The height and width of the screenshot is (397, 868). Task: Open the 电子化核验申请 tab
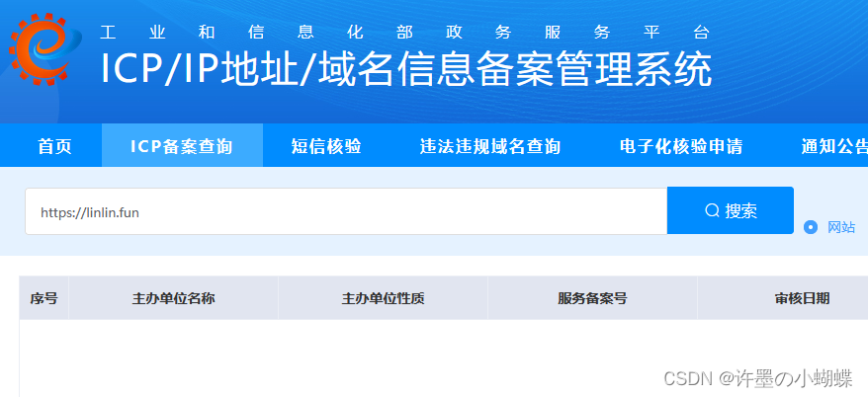click(681, 146)
